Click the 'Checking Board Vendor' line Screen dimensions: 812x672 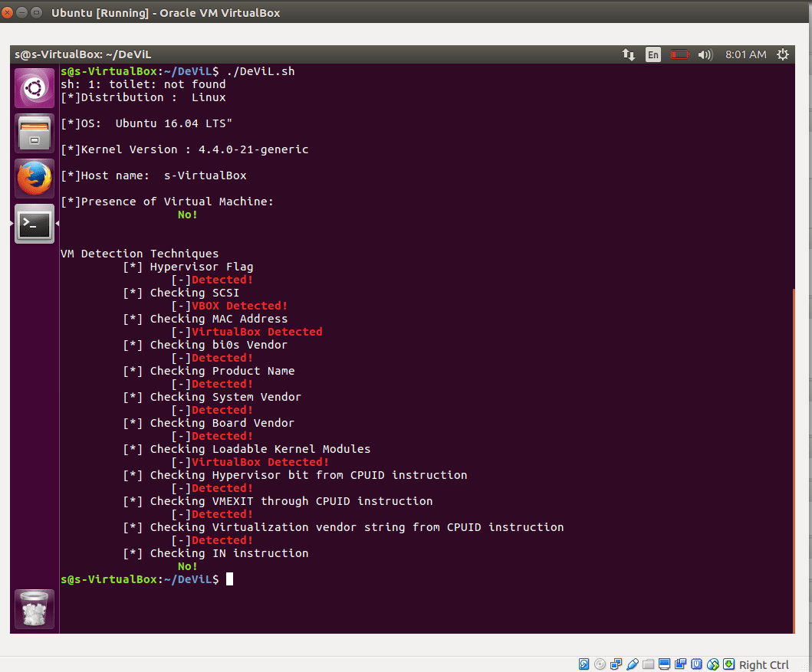pyautogui.click(x=209, y=423)
